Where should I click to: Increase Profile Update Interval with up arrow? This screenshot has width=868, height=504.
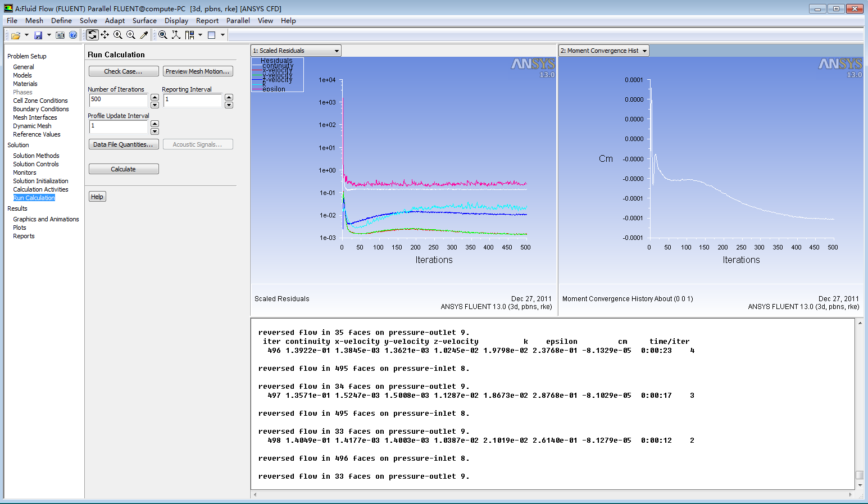coord(155,123)
